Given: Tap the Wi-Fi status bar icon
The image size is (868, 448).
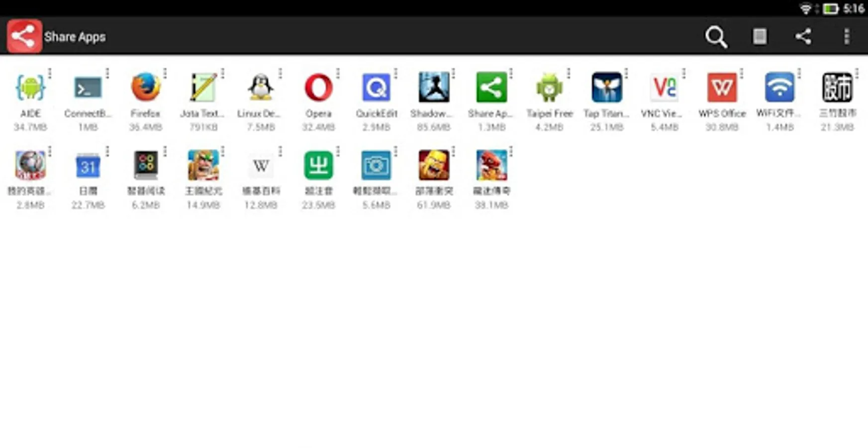Looking at the screenshot, I should (805, 8).
